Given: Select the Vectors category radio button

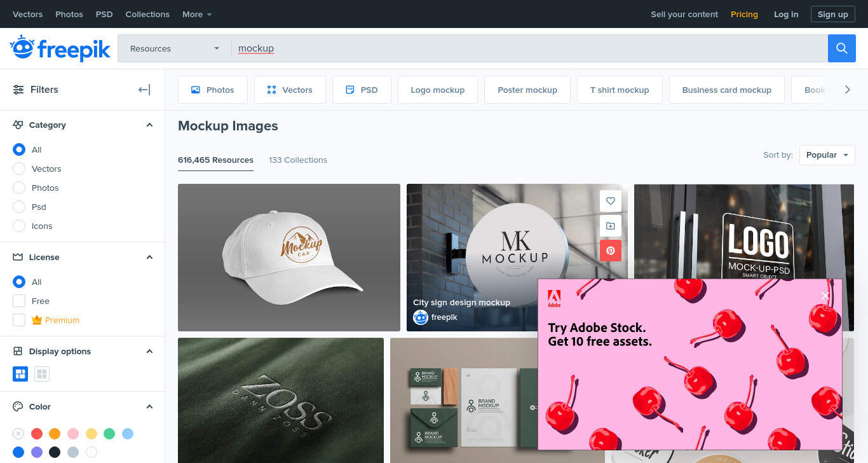Looking at the screenshot, I should (x=19, y=169).
